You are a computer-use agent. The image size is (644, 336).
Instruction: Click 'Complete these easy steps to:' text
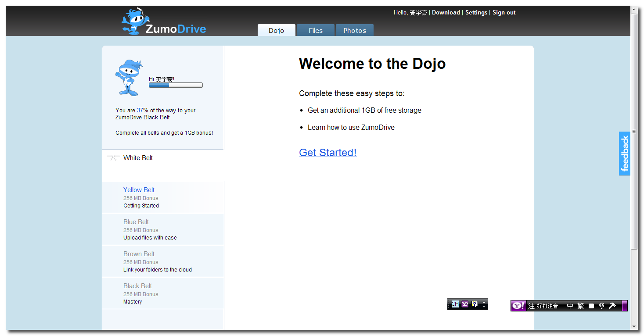pos(352,93)
